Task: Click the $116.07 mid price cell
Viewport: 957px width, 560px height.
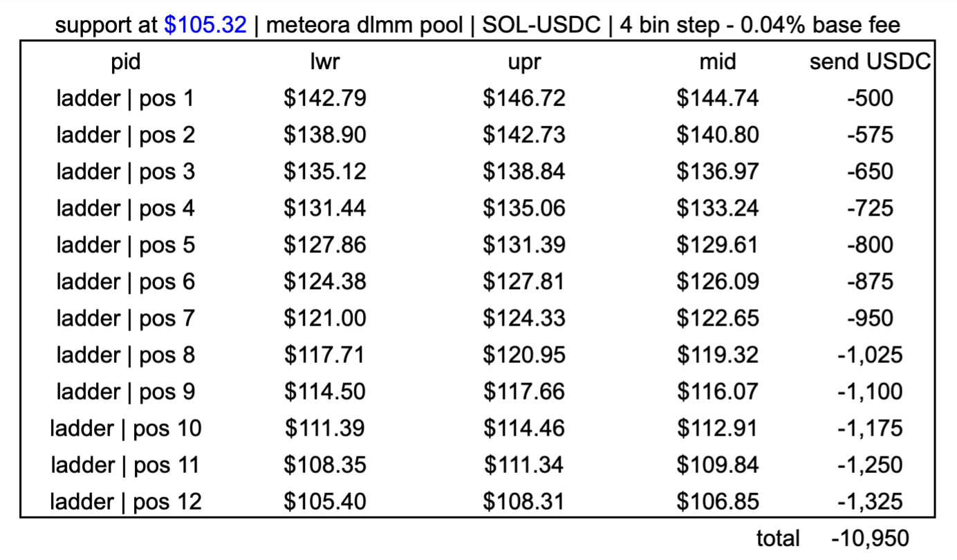Action: pos(717,391)
